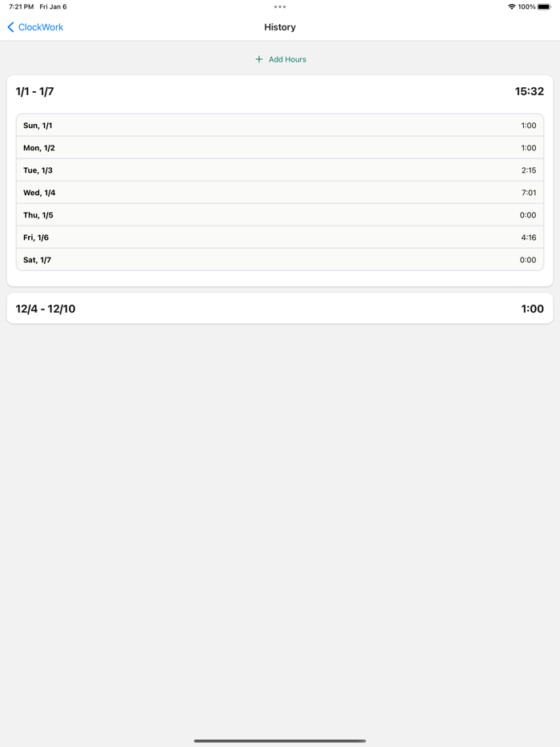Open the Sun, 1/1 entry
Viewport: 560px width, 747px height.
(x=280, y=126)
